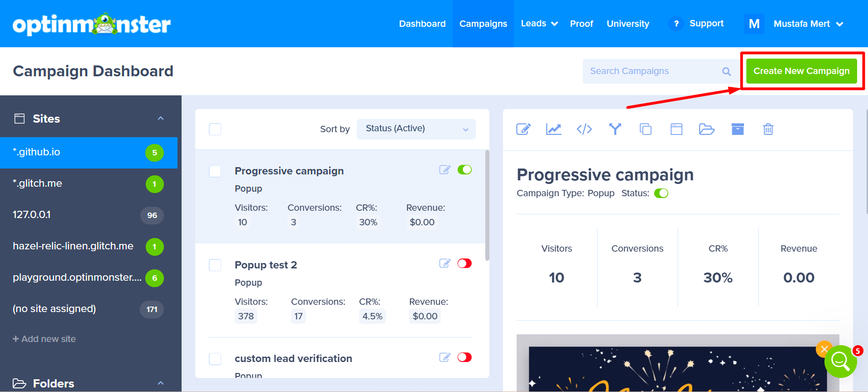Select hazel-relic-linen.glitch.me site

pyautogui.click(x=89, y=247)
